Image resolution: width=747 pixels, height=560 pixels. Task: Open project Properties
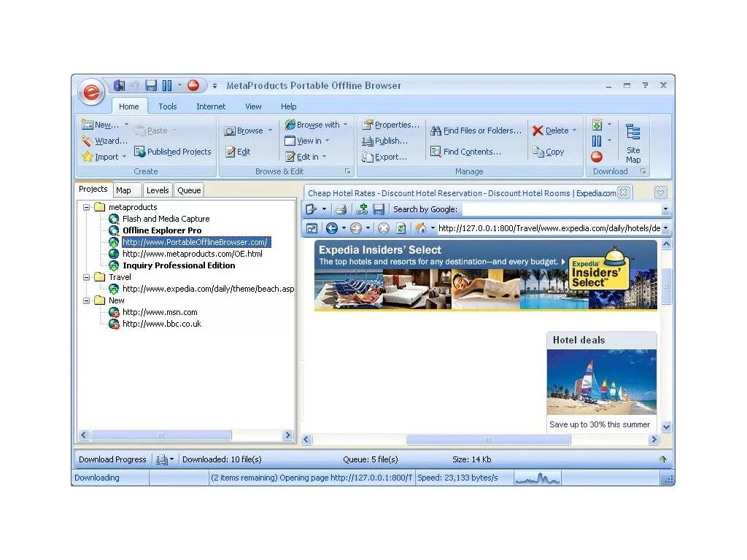(x=391, y=125)
